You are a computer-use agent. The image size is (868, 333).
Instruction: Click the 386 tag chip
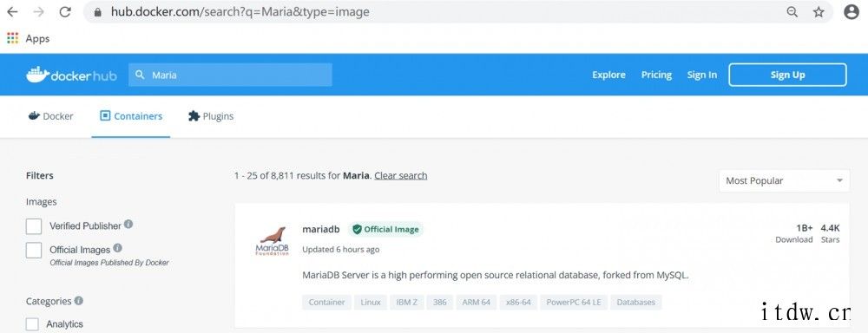pyautogui.click(x=440, y=303)
